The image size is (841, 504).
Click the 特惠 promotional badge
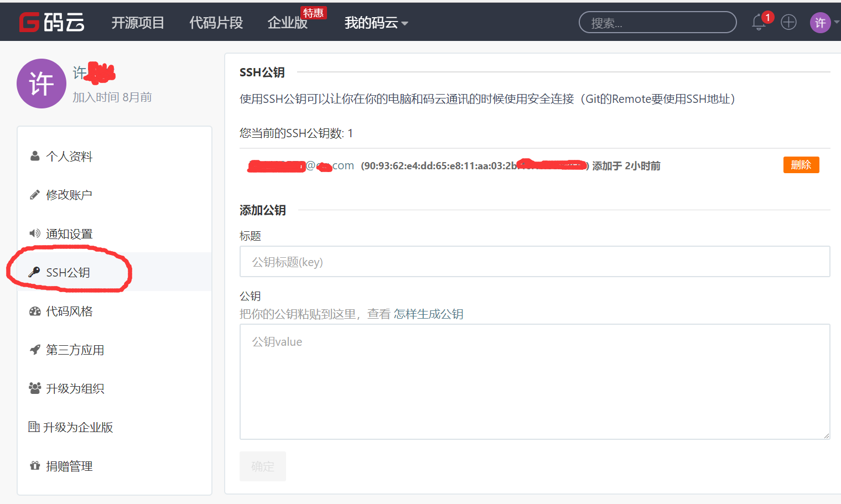point(314,13)
